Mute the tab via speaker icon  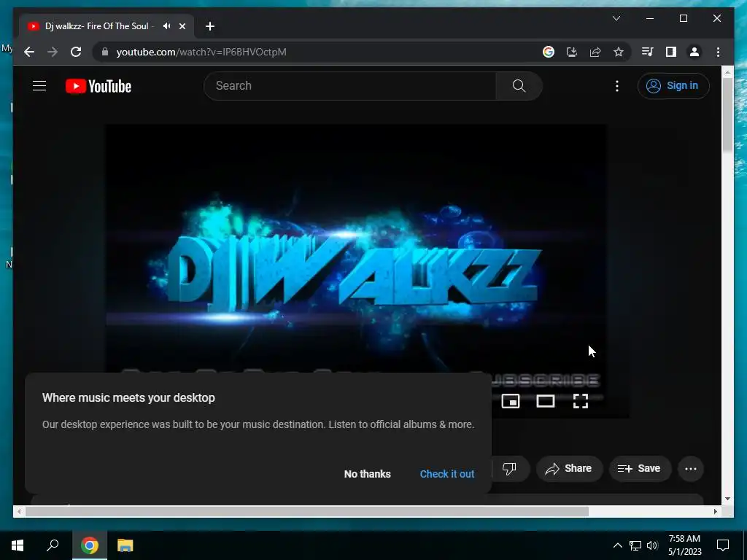(x=166, y=26)
